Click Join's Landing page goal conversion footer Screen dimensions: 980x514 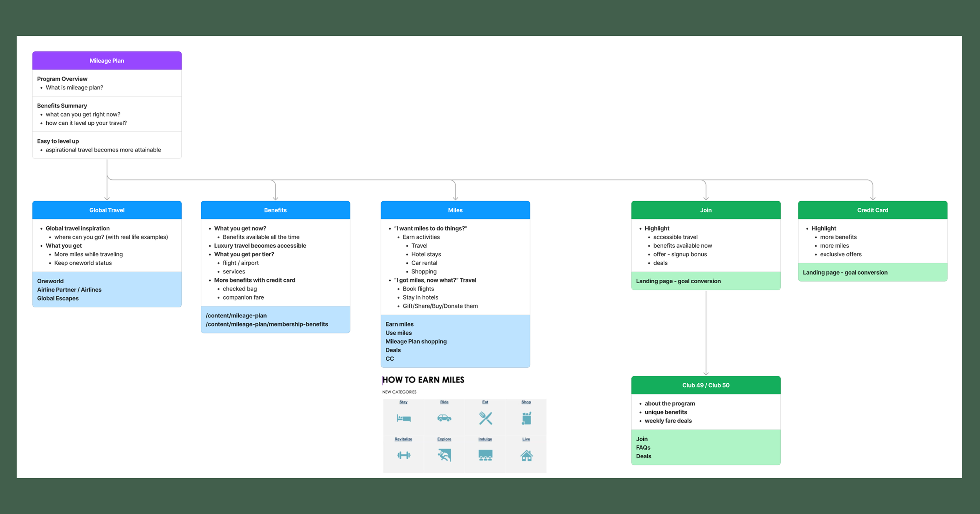(x=678, y=281)
